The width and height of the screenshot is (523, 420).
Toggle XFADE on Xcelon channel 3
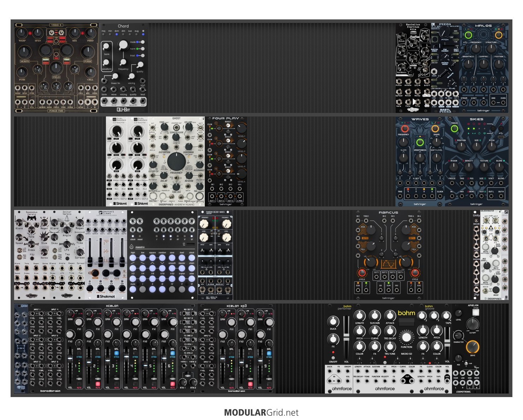pos(117,353)
